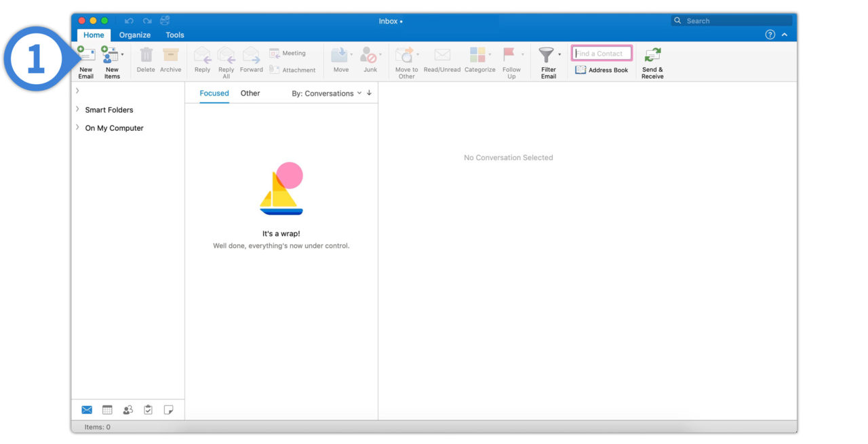The height and width of the screenshot is (444, 868).
Task: Switch to Notes view icon
Action: [x=169, y=409]
